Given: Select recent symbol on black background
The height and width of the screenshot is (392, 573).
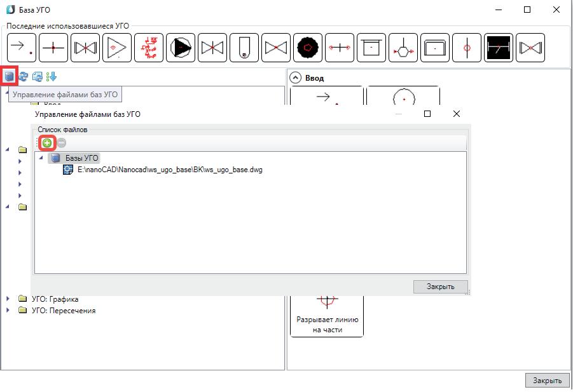Looking at the screenshot, I should click(499, 48).
